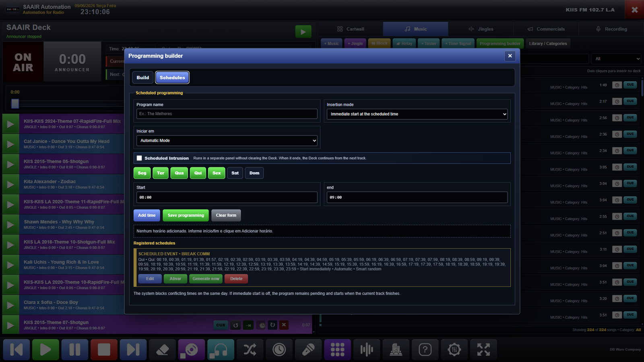The width and height of the screenshot is (644, 362).
Task: Click the pause button in bottom toolbar
Action: [x=75, y=350]
